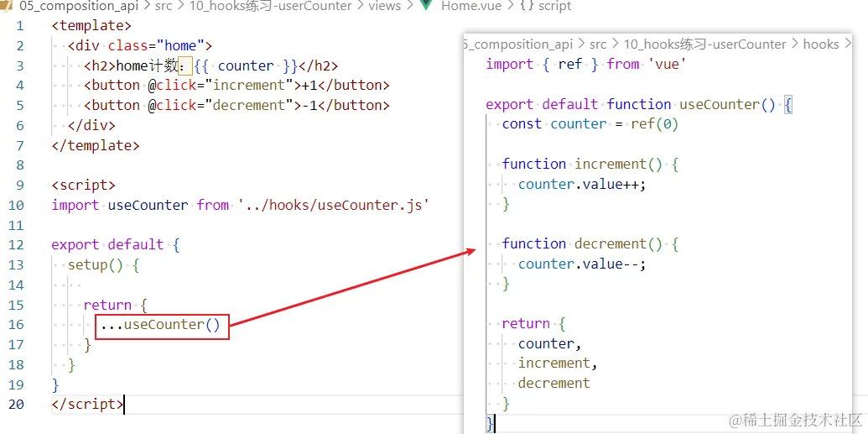Click the '../hooks/useCounter.js' import path string

coord(334,205)
